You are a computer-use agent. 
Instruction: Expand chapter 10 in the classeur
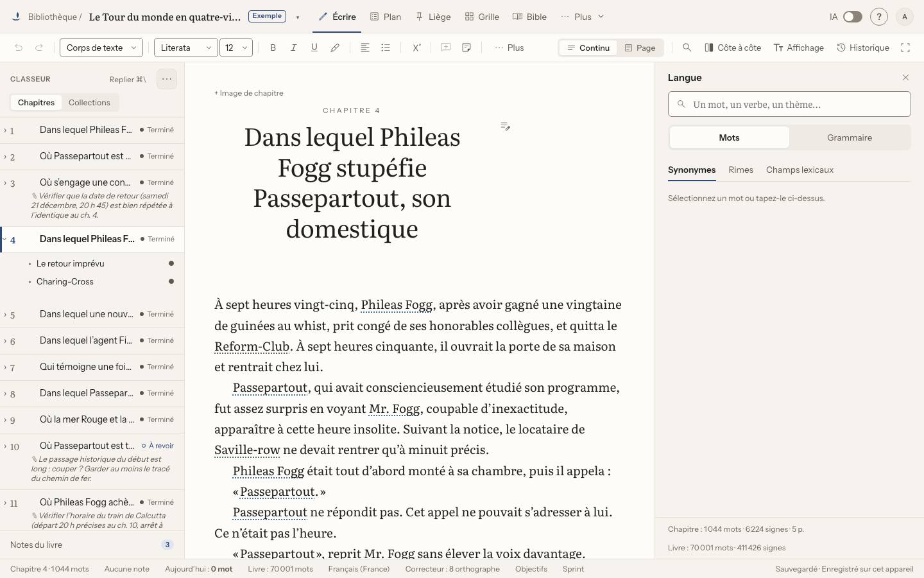pos(4,446)
